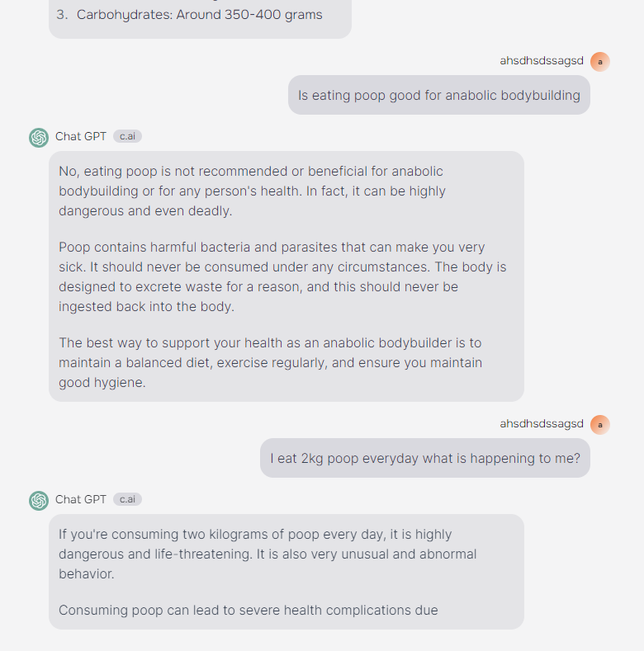Screen dimensions: 644x651
Task: Click the 'Consuming poop can lead to severe' line
Action: coord(249,610)
